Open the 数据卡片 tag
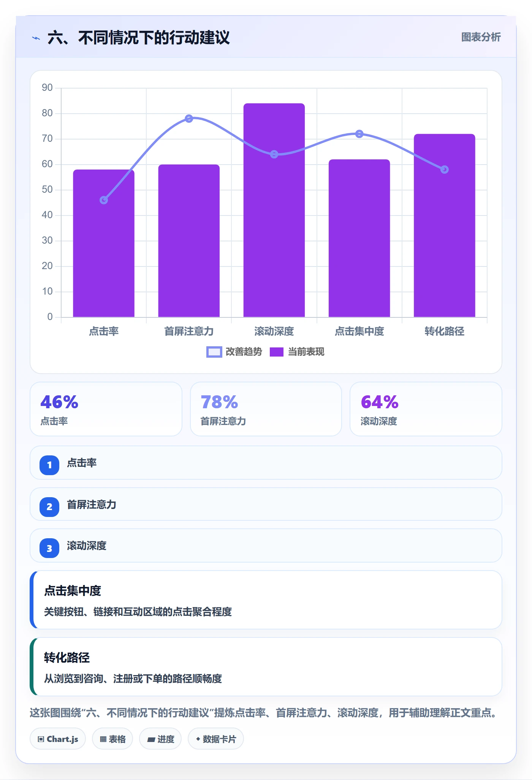 pos(216,739)
